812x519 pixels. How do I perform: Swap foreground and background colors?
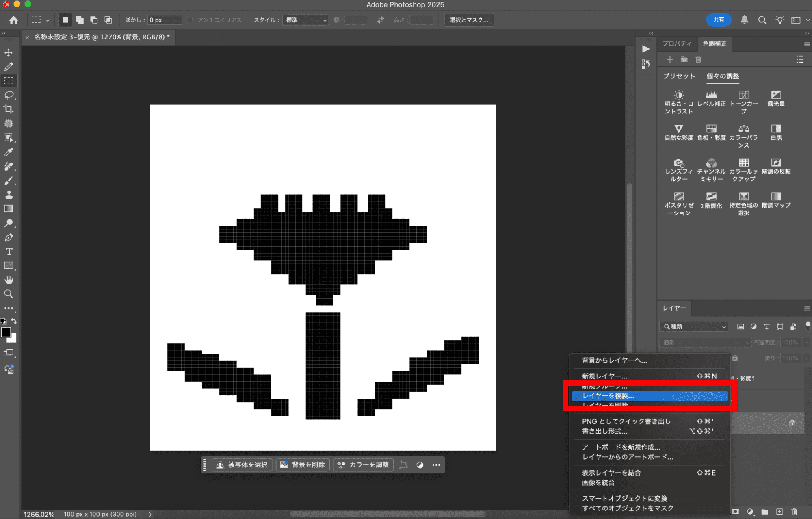click(14, 321)
